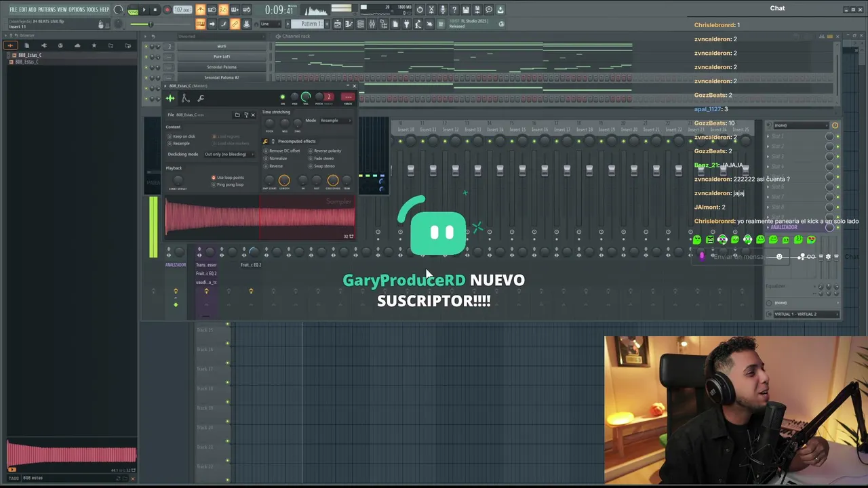868x488 pixels.
Task: Click the tempo field showing 102
Action: pos(182,10)
